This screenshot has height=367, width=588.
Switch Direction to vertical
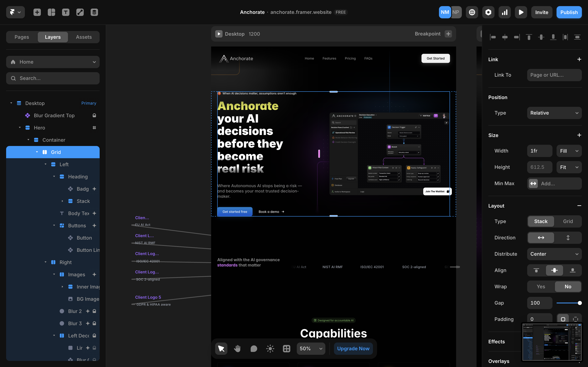tap(568, 238)
